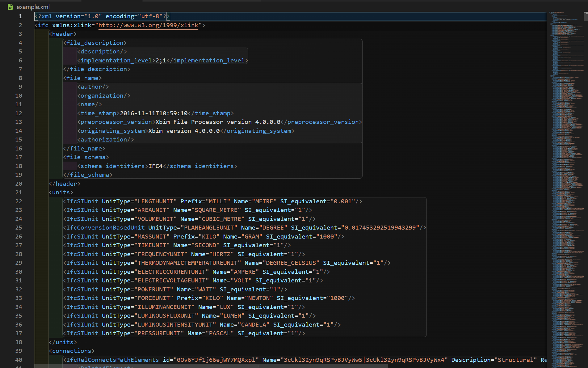Click the time_stamp value 2016-11-11T10:59:10
Image resolution: width=588 pixels, height=368 pixels.
pyautogui.click(x=153, y=113)
